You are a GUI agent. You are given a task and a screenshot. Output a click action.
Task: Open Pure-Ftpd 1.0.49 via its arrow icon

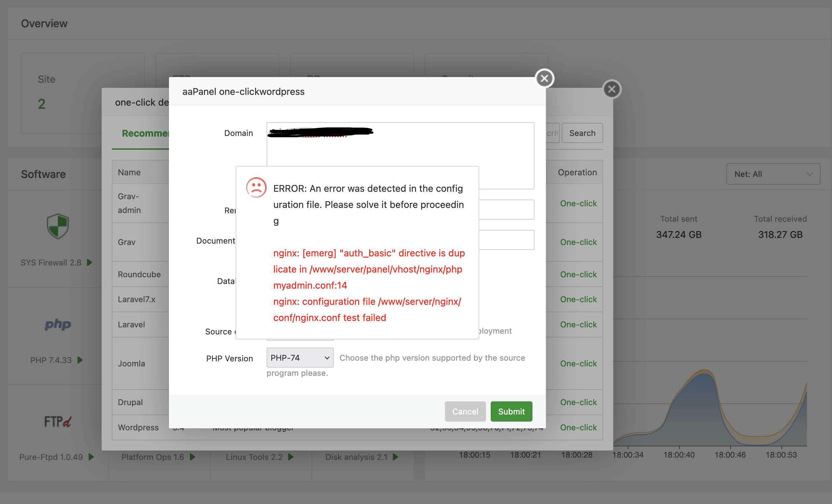pyautogui.click(x=91, y=457)
